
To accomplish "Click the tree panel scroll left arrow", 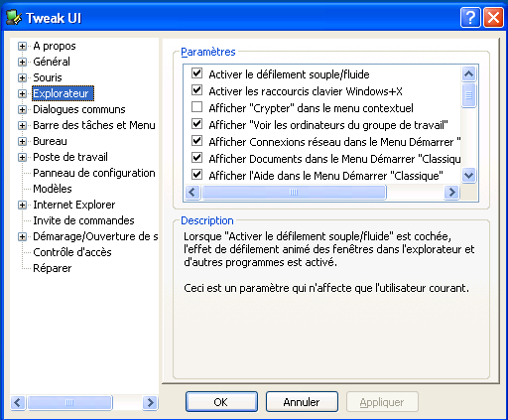I will click(18, 402).
